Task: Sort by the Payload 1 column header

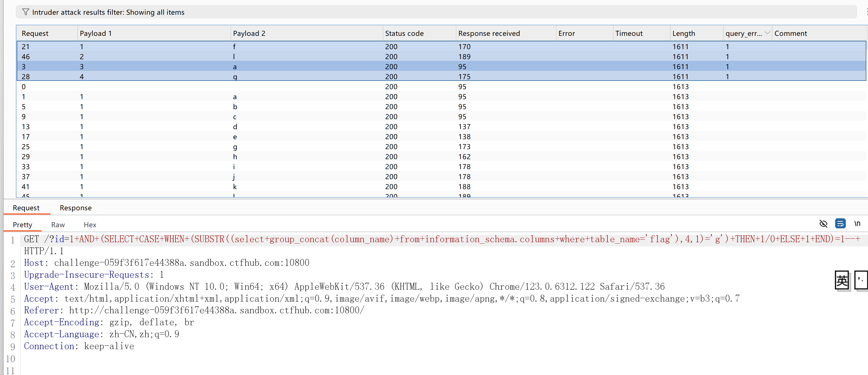Action: (x=154, y=33)
